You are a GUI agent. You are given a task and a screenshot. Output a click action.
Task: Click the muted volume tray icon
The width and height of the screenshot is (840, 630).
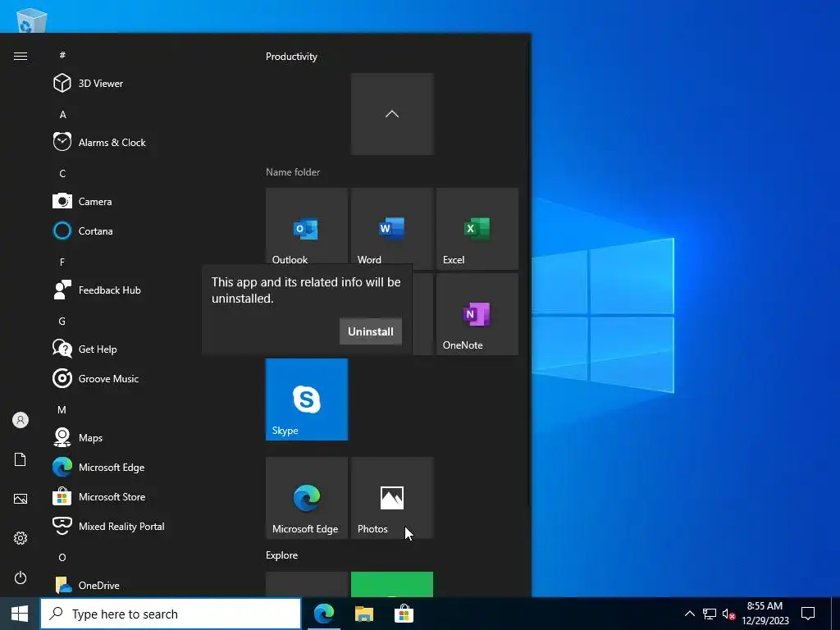point(728,614)
